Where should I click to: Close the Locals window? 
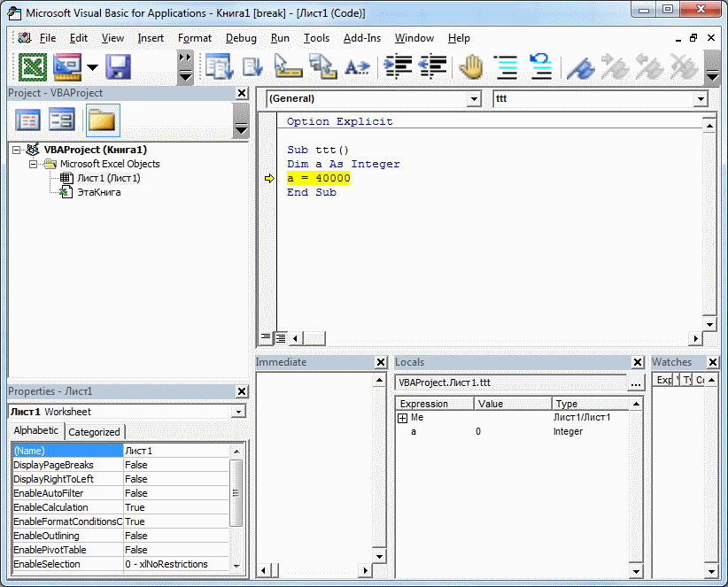tap(638, 362)
